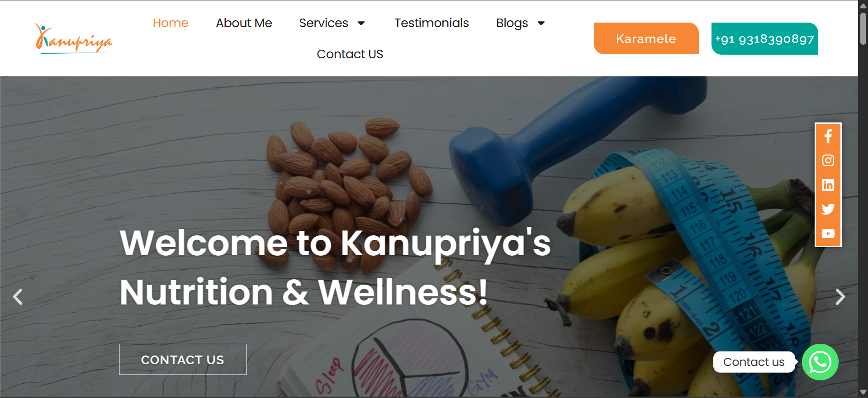Open the YouTube social icon
Screen dimensions: 868x398
click(x=828, y=234)
